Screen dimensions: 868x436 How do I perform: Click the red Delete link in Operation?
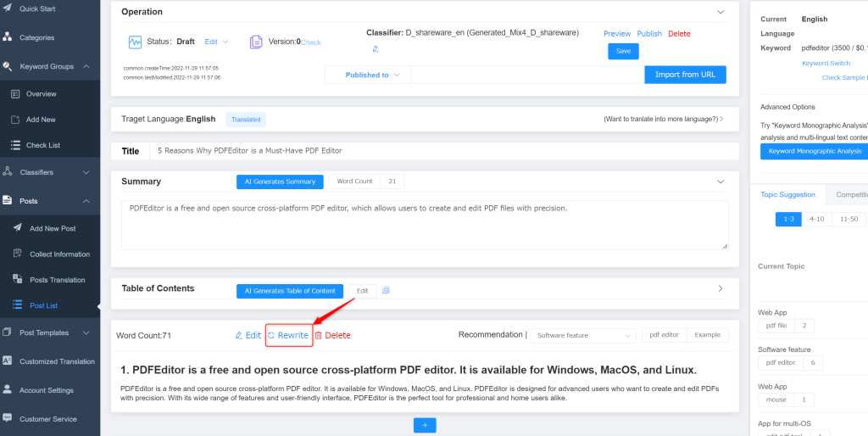point(679,34)
